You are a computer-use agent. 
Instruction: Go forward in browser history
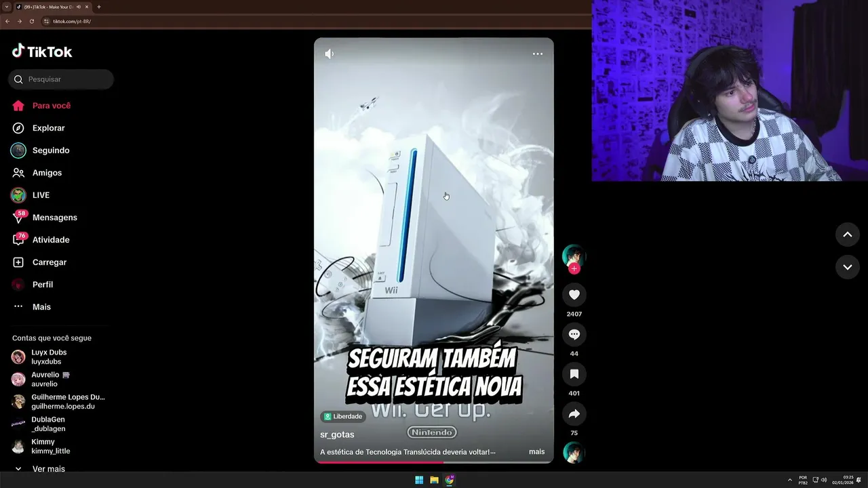[x=19, y=21]
